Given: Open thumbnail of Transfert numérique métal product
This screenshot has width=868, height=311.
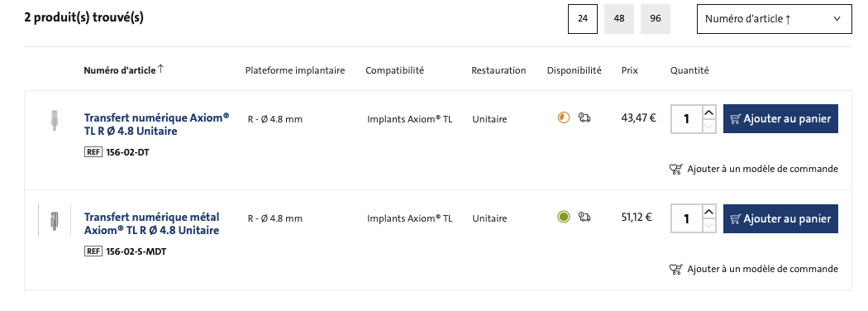Looking at the screenshot, I should (54, 220).
